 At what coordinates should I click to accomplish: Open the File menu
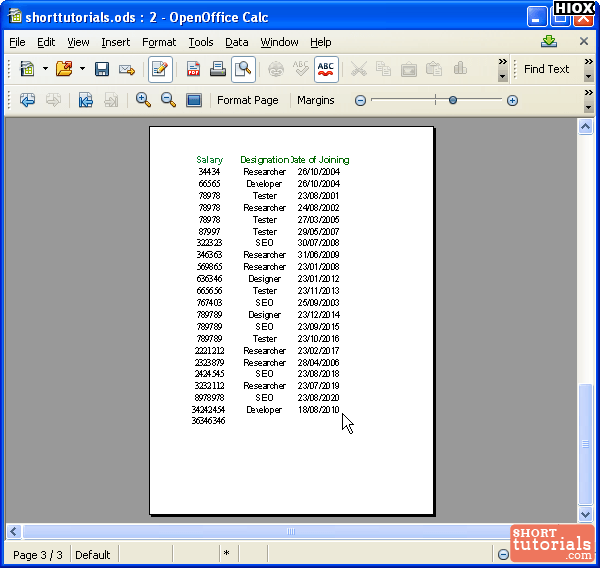point(17,42)
